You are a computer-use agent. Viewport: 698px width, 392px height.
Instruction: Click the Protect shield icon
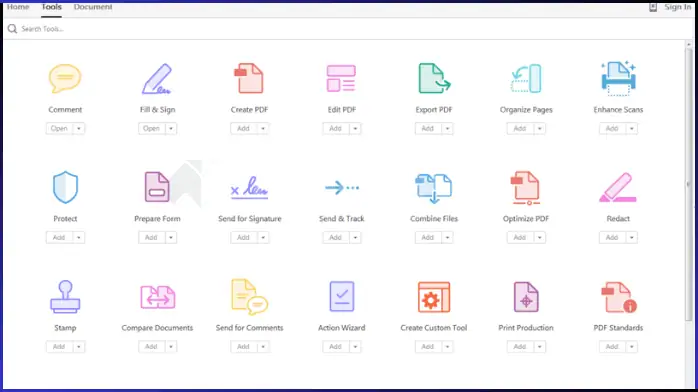(65, 187)
